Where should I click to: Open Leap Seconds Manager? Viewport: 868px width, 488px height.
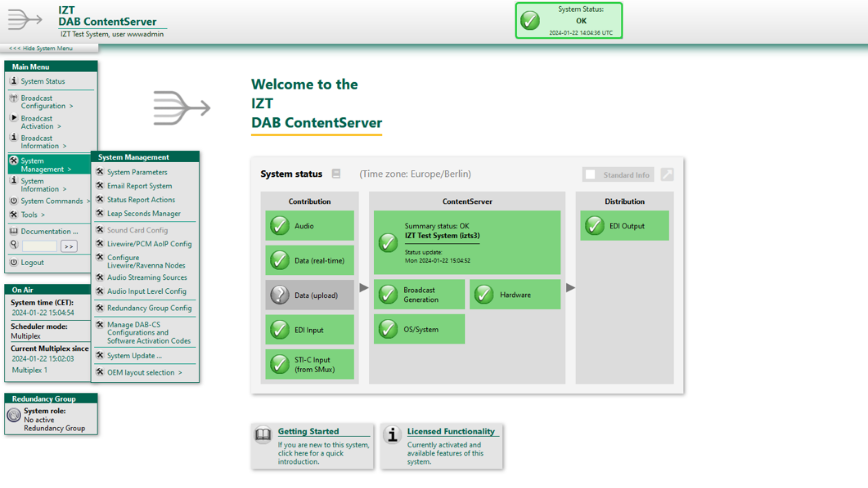tap(144, 213)
